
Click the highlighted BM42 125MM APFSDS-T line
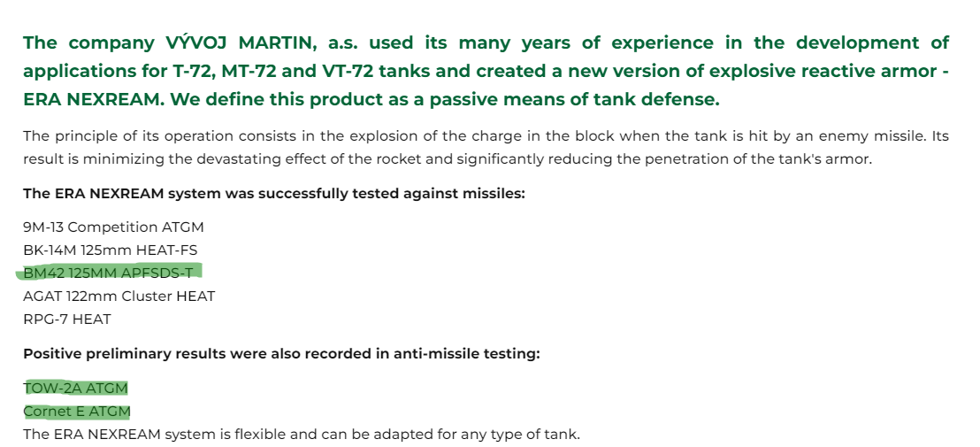click(108, 273)
